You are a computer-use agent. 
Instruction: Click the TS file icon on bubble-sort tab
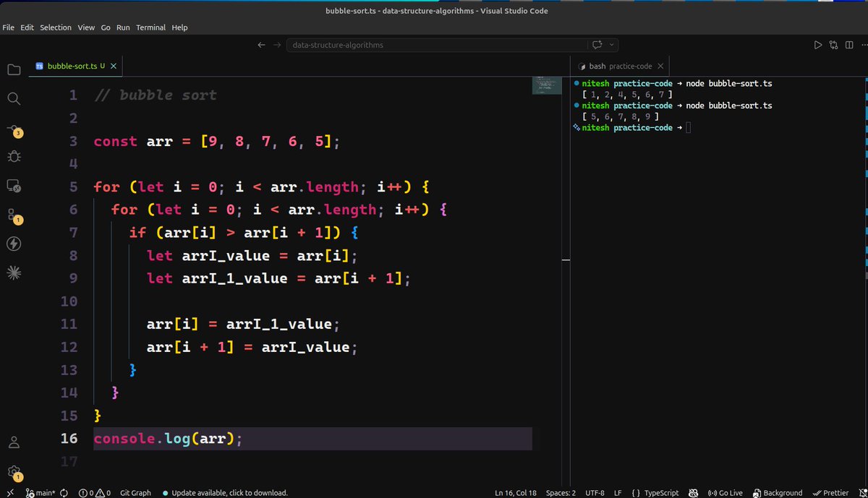tap(40, 66)
